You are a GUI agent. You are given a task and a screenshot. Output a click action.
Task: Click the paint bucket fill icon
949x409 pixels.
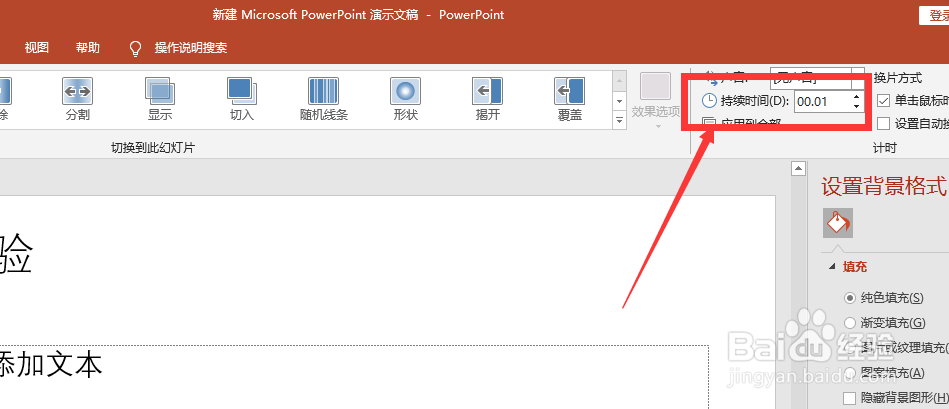[x=838, y=223]
